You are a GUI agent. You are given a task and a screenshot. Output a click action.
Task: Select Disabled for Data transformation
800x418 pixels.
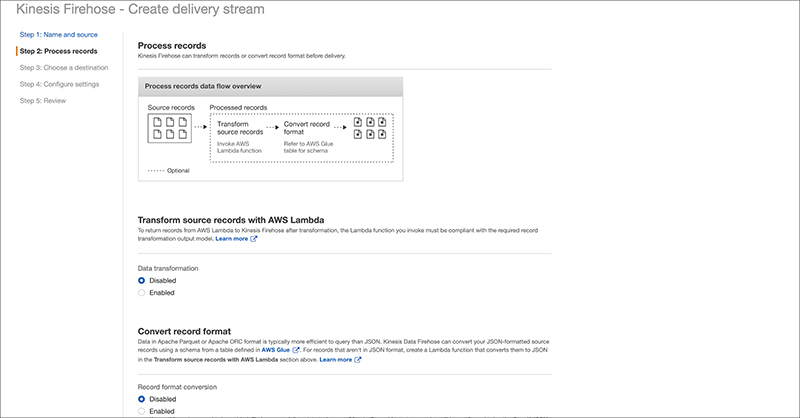coord(142,281)
